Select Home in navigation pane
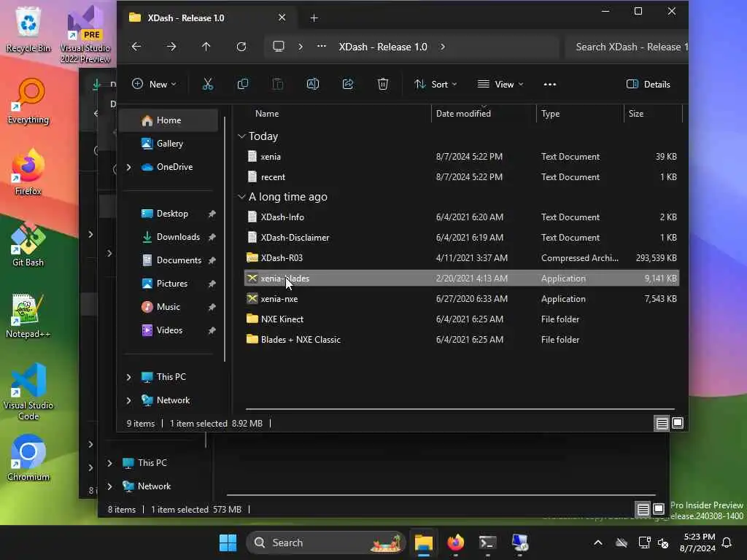Screen dimensions: 747x560 tap(168, 120)
